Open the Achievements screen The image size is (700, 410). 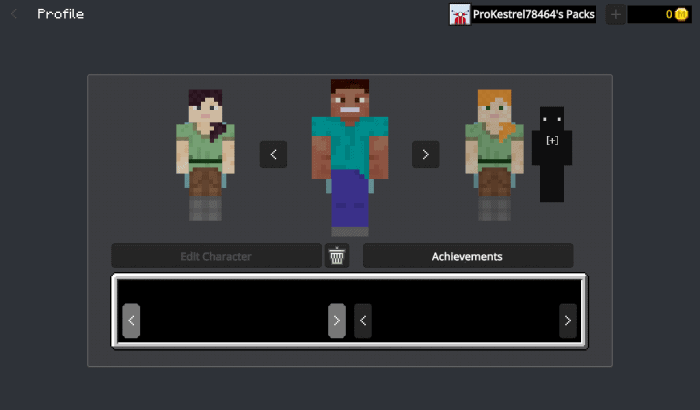(x=467, y=256)
